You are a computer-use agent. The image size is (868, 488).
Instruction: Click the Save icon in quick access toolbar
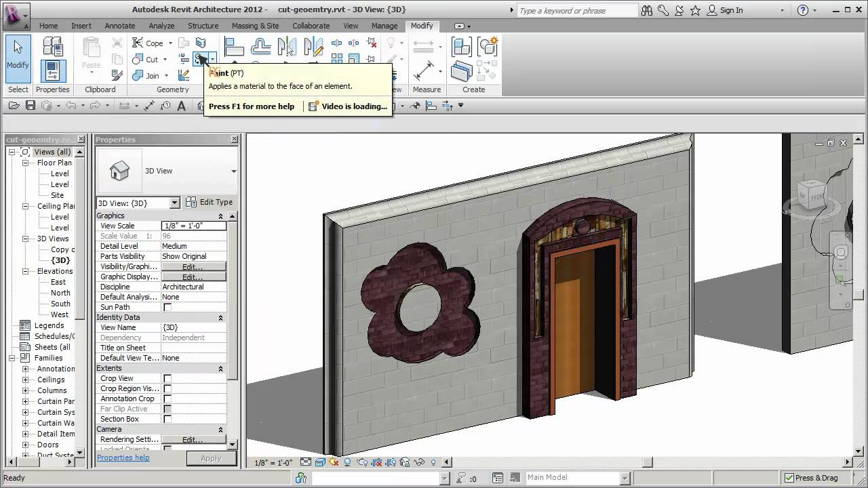29,106
